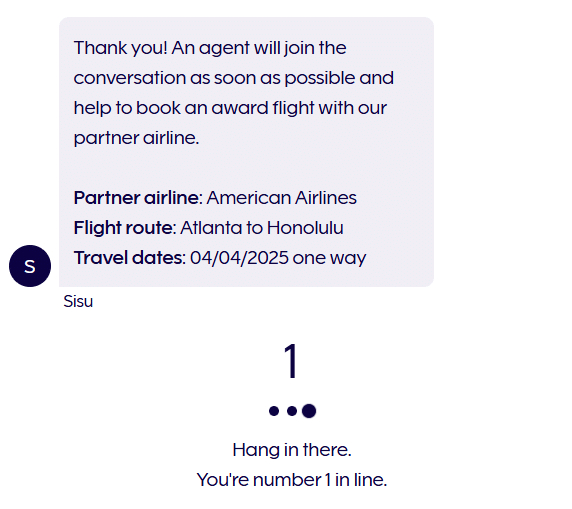Viewport: 572px width, 509px height.
Task: Click the middle loading dot
Action: coord(292,411)
